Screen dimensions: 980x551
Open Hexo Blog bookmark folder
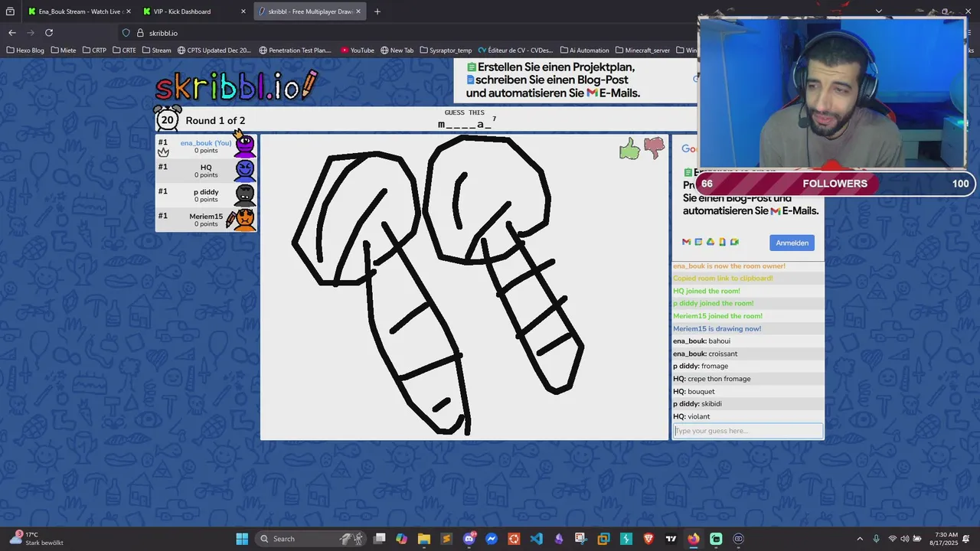pyautogui.click(x=24, y=51)
